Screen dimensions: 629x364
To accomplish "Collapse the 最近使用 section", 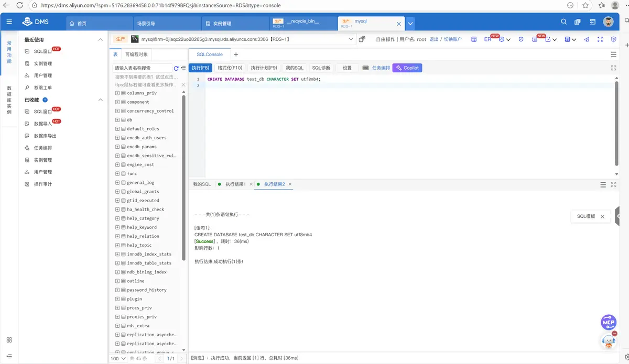I will pyautogui.click(x=101, y=40).
